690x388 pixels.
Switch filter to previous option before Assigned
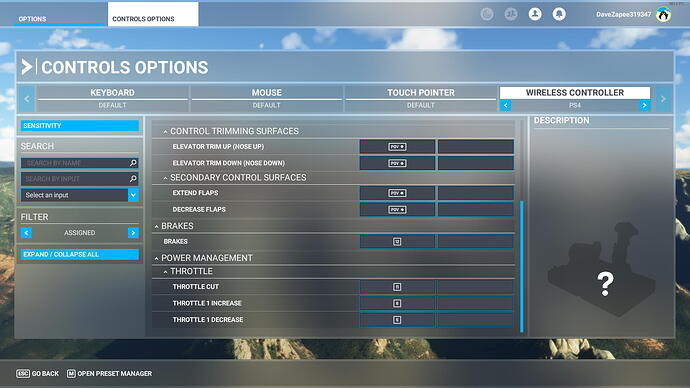(26, 233)
